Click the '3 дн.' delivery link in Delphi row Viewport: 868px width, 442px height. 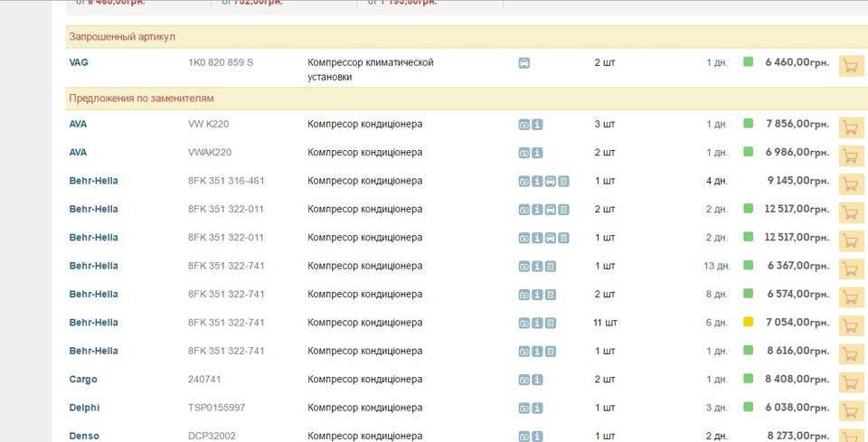coord(717,408)
